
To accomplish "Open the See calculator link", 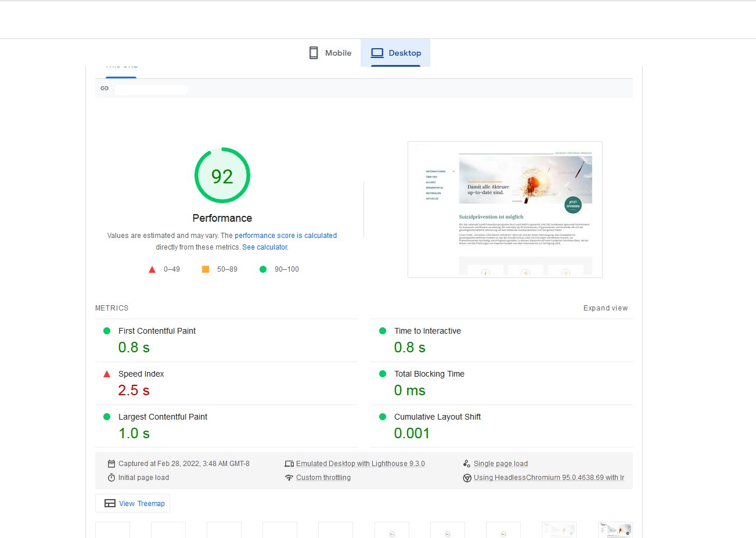I will (x=265, y=247).
